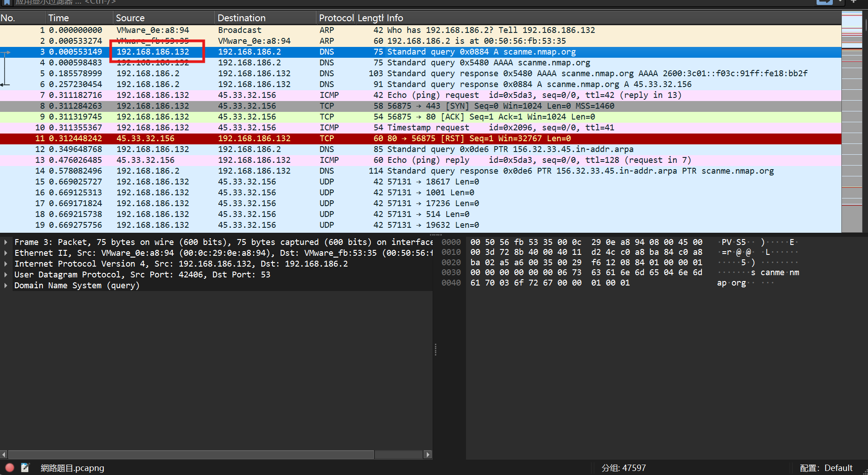Expand the Ethernet II details node
This screenshot has height=475, width=868.
tap(5, 253)
